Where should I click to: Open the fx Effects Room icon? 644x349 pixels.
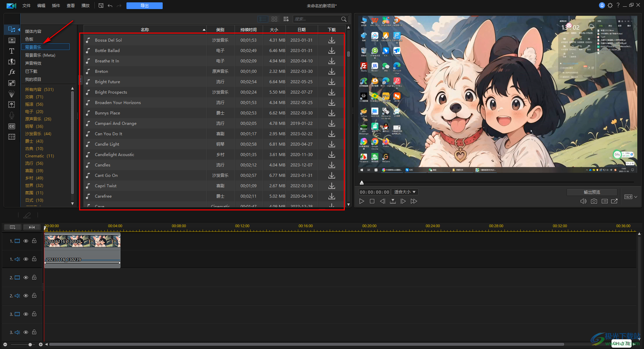12,72
